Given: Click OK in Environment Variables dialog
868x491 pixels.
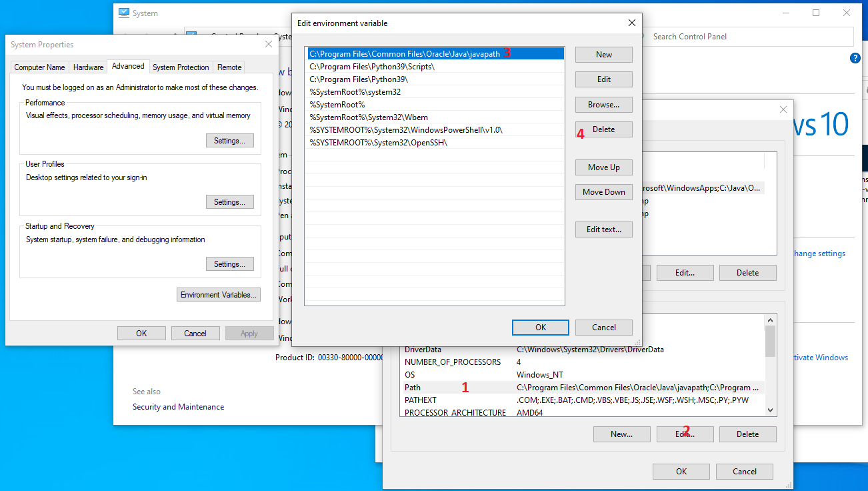Looking at the screenshot, I should tap(681, 472).
